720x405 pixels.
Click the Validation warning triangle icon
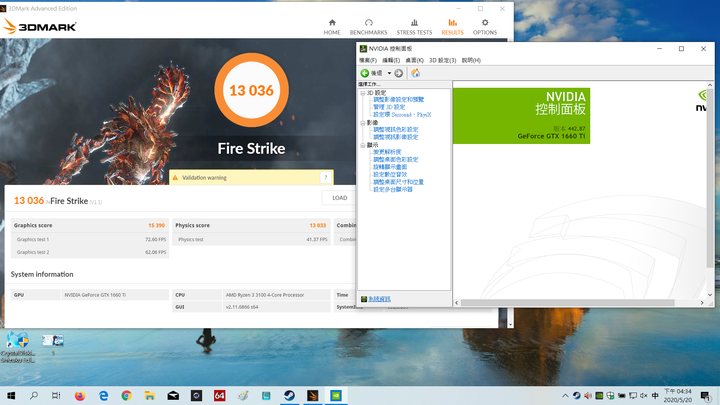click(x=175, y=178)
